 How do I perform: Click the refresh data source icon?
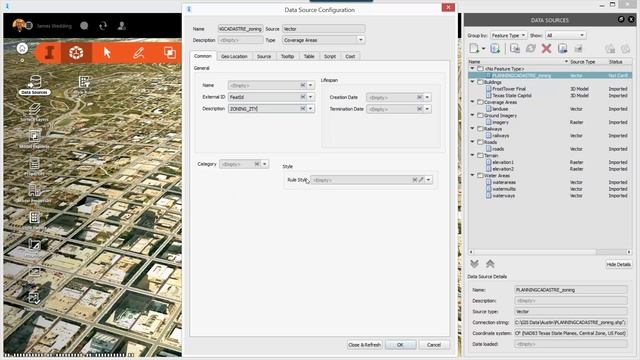click(x=531, y=49)
